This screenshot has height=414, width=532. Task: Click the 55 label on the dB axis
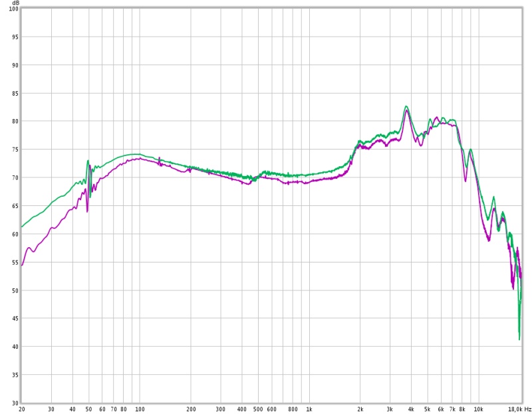(x=14, y=262)
